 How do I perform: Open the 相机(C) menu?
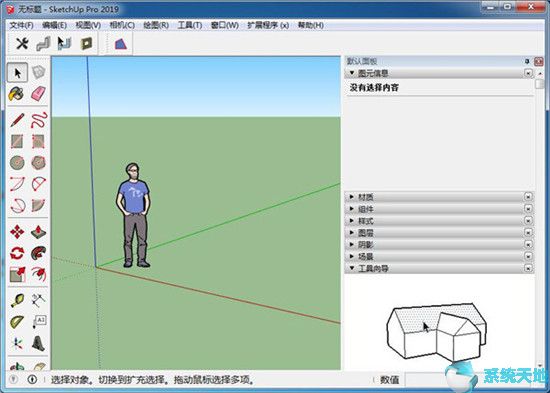122,25
